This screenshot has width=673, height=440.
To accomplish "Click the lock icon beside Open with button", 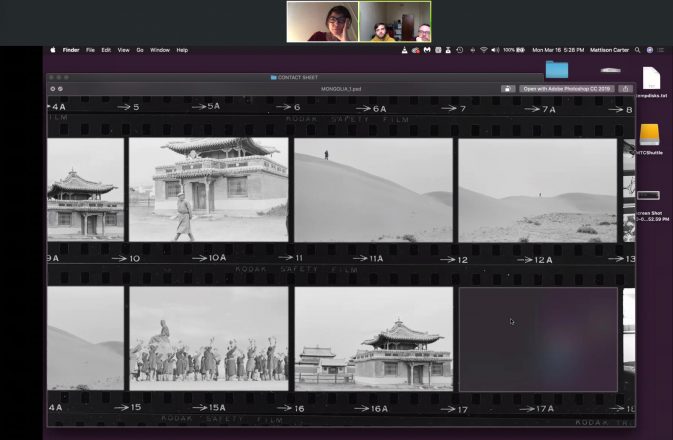I will pyautogui.click(x=507, y=88).
